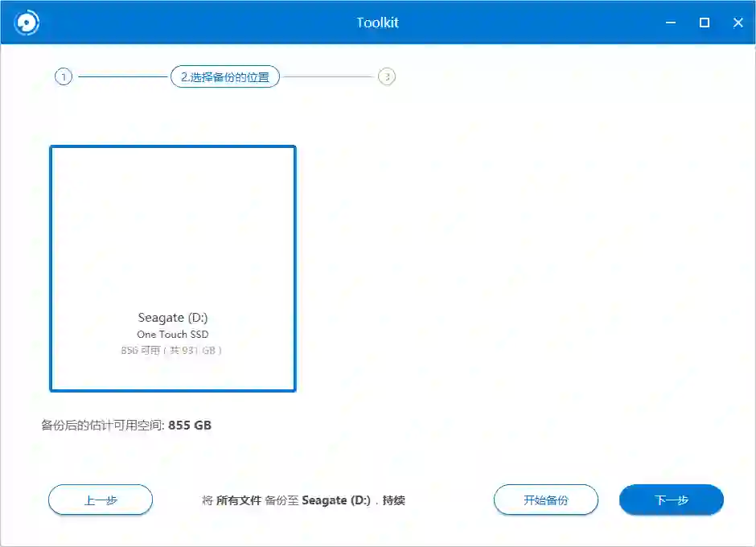This screenshot has width=756, height=547.
Task: Close the Toolkit window
Action: (x=738, y=23)
